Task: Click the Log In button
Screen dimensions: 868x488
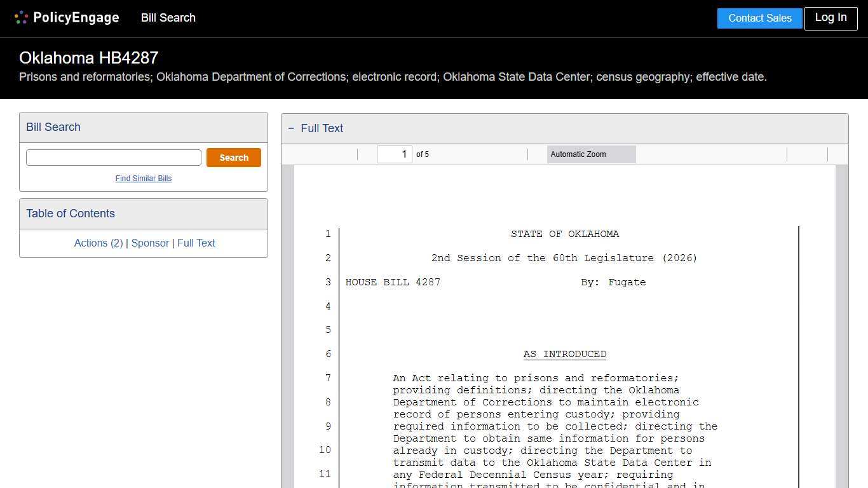Action: point(831,18)
